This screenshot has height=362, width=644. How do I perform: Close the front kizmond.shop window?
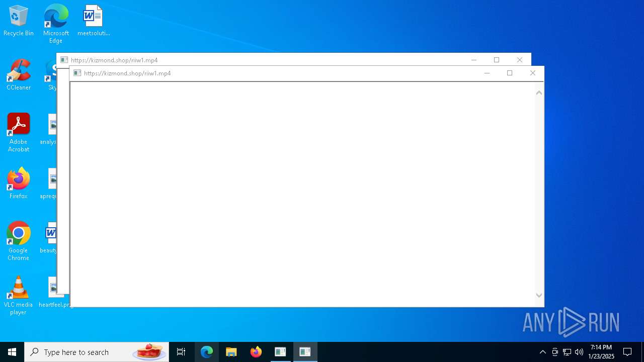(x=533, y=73)
